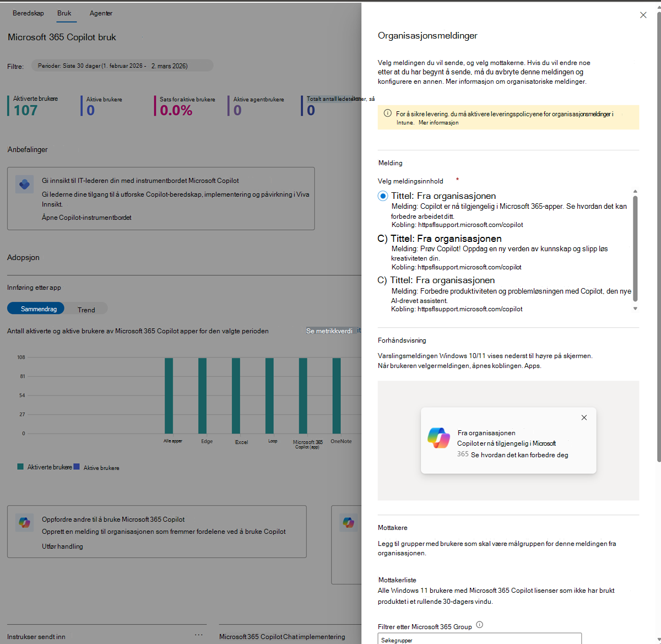
Task: Switch chart to Trend view
Action: pyautogui.click(x=86, y=310)
